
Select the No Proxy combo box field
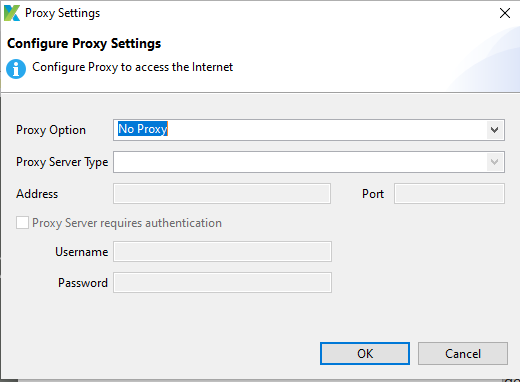(309, 130)
